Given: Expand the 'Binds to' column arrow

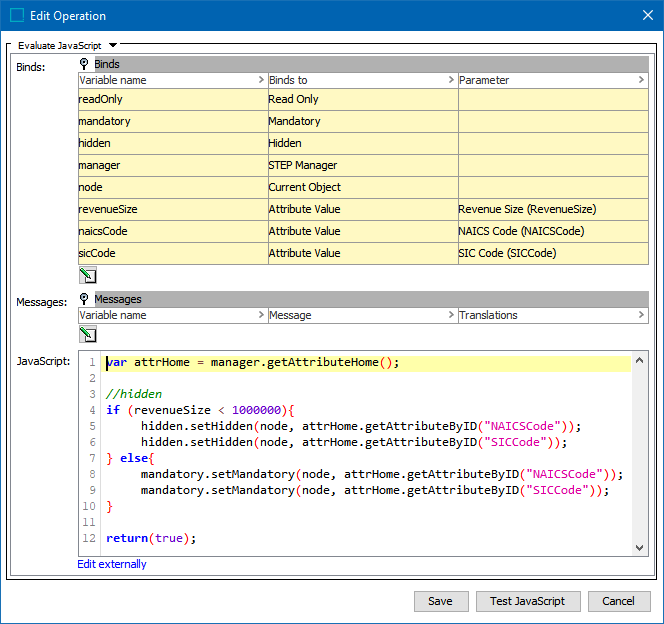Looking at the screenshot, I should (451, 80).
